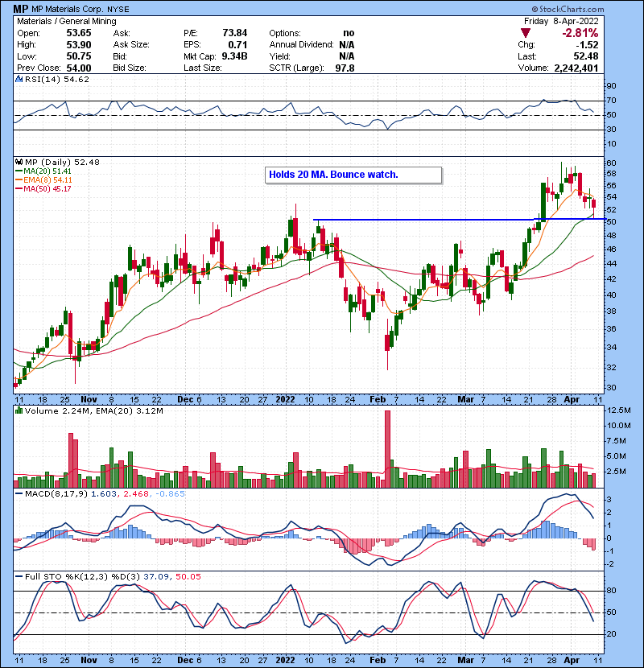Image resolution: width=644 pixels, height=668 pixels.
Task: Click the Ask Size label
Action: (131, 45)
